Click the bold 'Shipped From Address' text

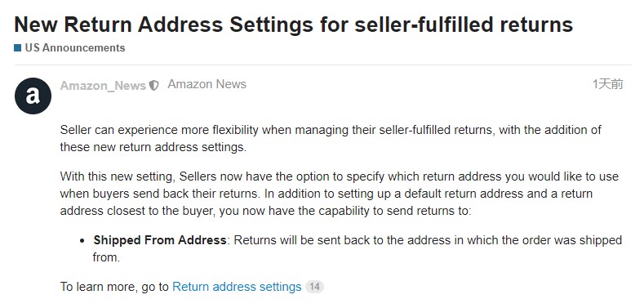[160, 239]
